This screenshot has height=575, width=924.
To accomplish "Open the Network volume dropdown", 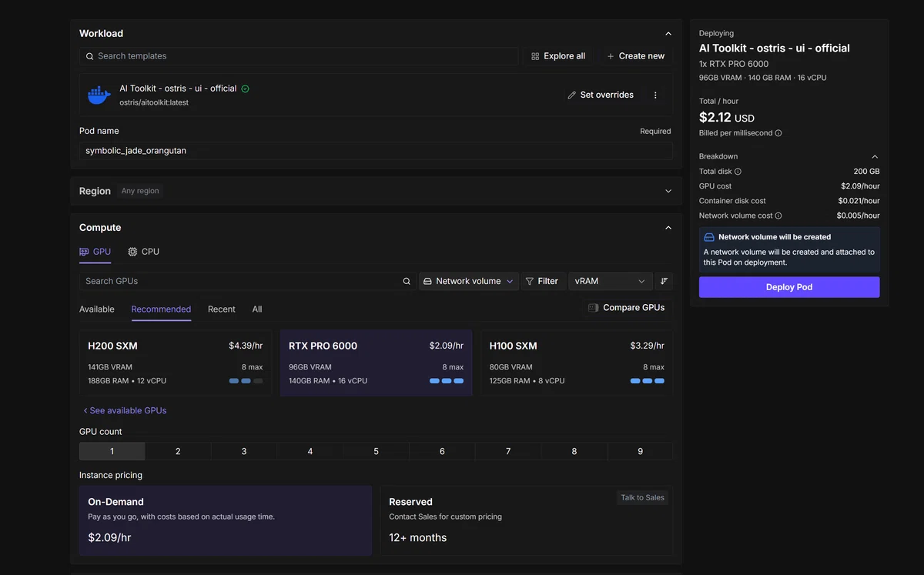I will pos(468,281).
